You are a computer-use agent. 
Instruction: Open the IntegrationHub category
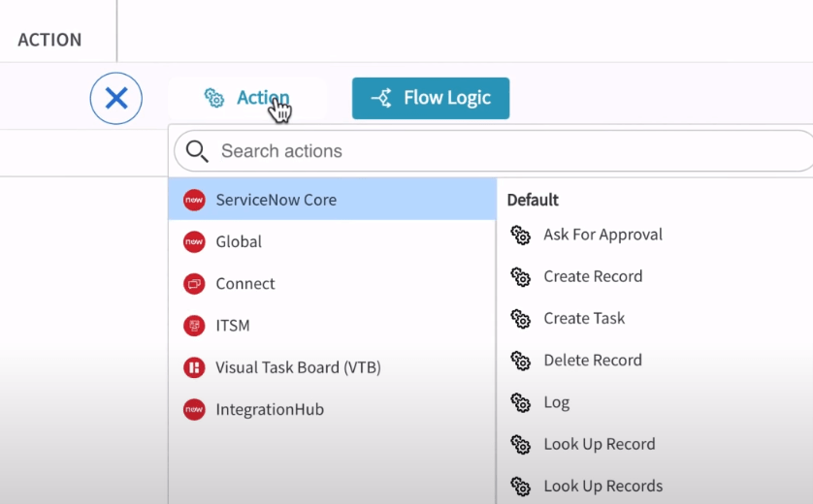pyautogui.click(x=332, y=409)
